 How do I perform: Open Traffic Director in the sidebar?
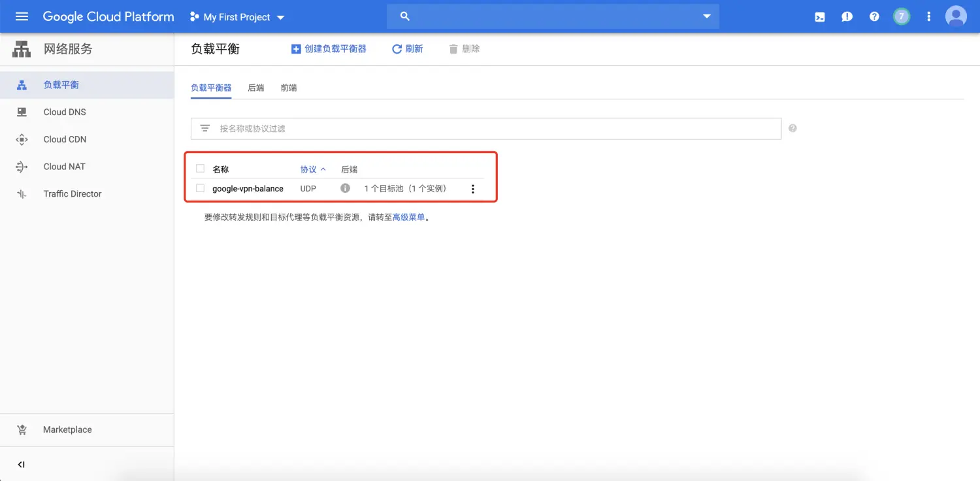87,194
